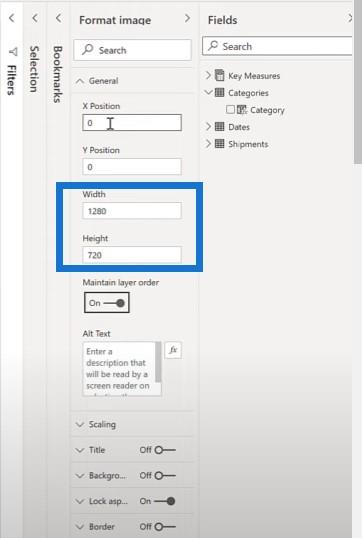Click the Height input field
Image resolution: width=362 pixels, height=538 pixels.
(132, 255)
